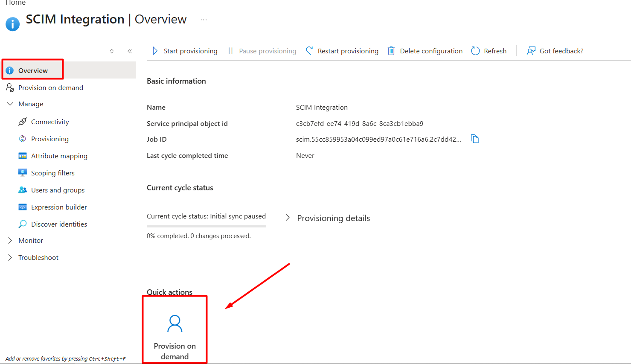Open Discover identities page
The height and width of the screenshot is (364, 631).
59,224
